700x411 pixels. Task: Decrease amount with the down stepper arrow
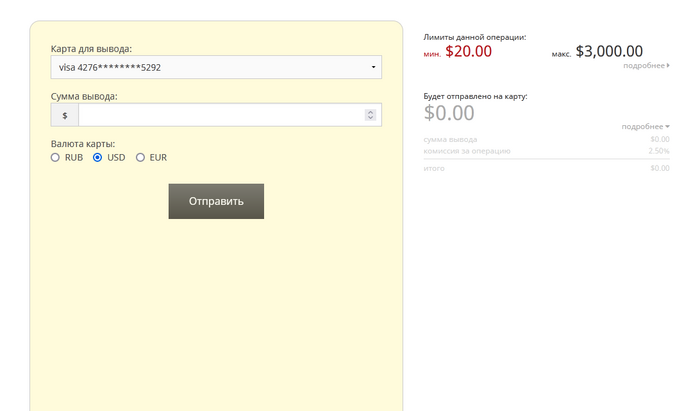(371, 119)
